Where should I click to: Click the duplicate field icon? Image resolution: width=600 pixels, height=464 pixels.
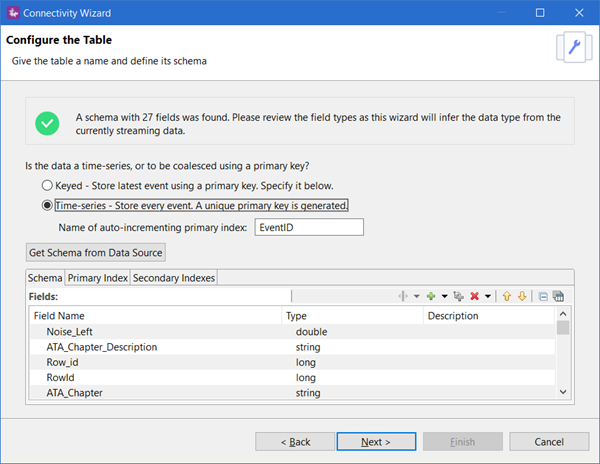click(458, 296)
